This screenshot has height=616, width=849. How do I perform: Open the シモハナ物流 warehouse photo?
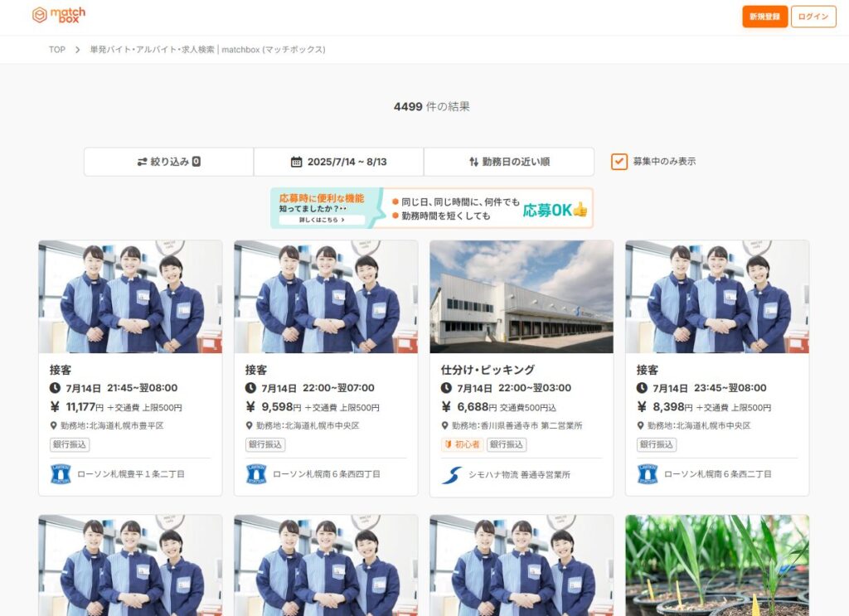coord(522,297)
